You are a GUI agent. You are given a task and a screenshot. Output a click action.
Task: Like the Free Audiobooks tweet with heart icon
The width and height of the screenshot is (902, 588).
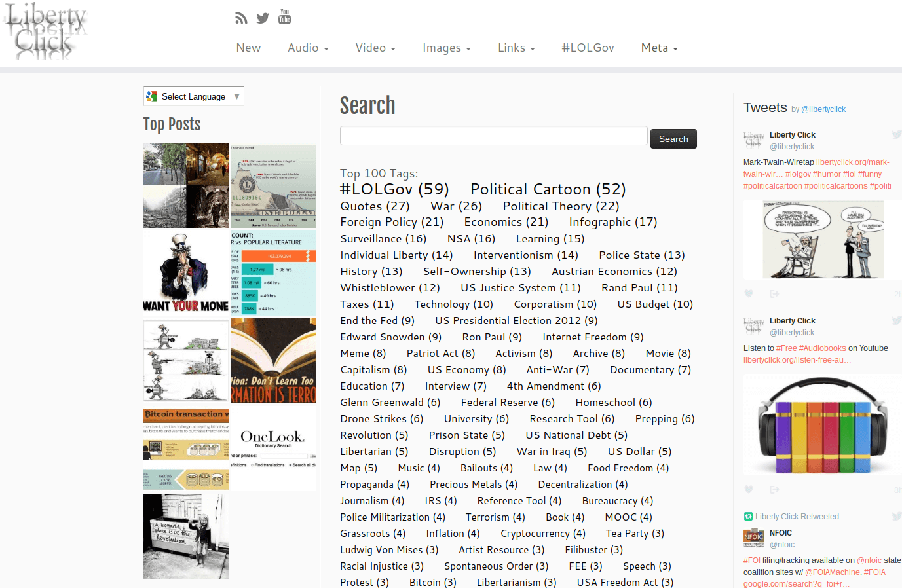click(749, 490)
